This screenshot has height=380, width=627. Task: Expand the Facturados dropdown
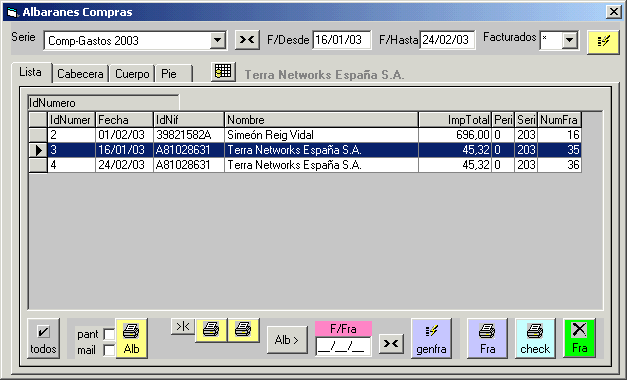pyautogui.click(x=569, y=40)
